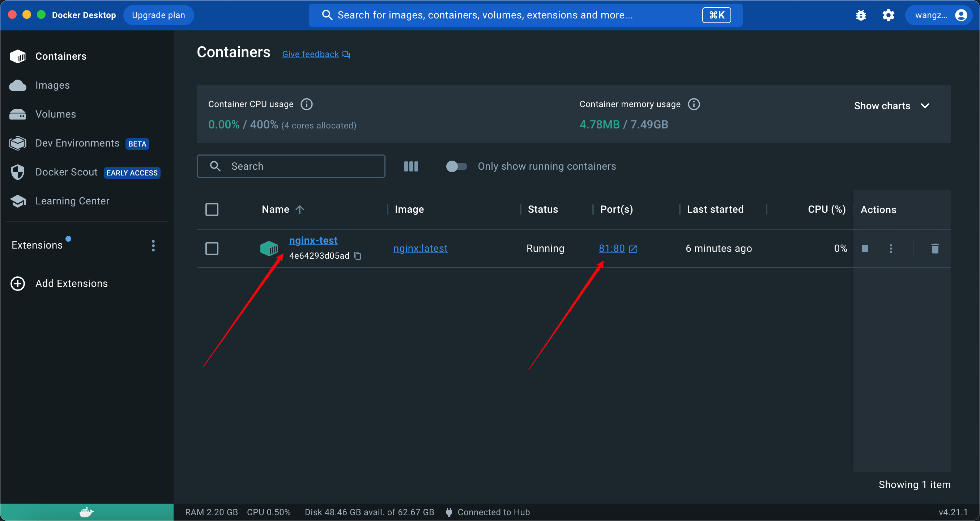Screen dimensions: 980x521
Task: Delete the nginx-test container with the trash icon
Action: click(x=935, y=249)
